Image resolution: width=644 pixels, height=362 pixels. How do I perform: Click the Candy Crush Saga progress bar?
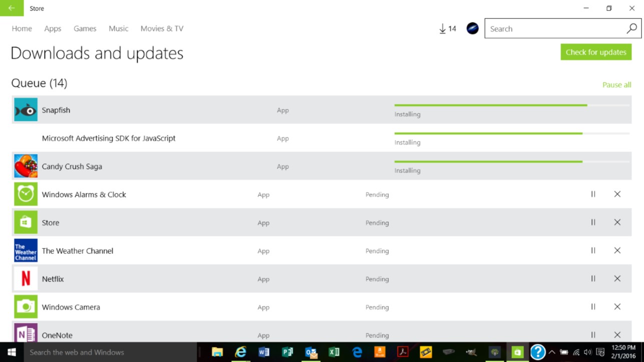511,161
